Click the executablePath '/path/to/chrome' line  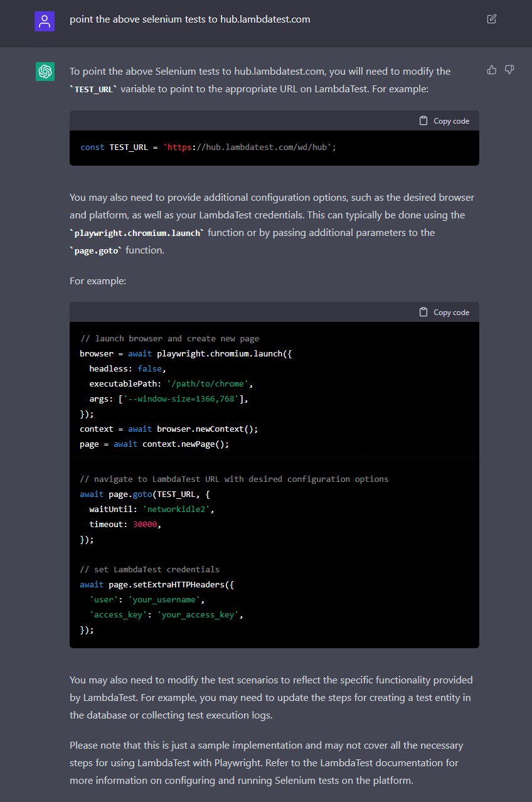click(x=171, y=384)
